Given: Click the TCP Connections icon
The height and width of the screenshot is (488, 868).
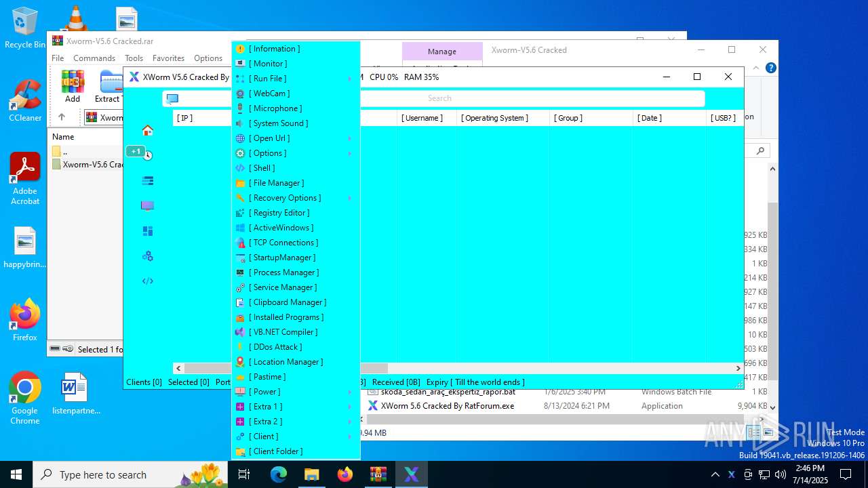Looking at the screenshot, I should point(240,243).
